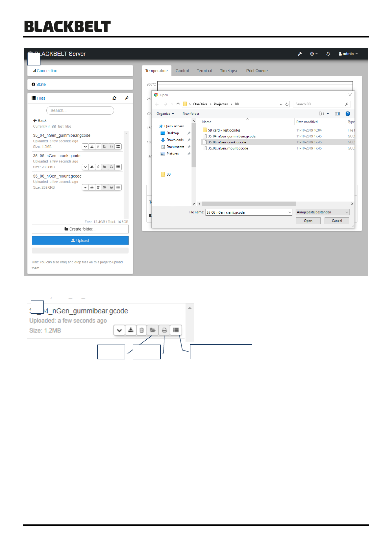Select 35_08_nGen_mount.gcode in the Open dialog

[226, 148]
